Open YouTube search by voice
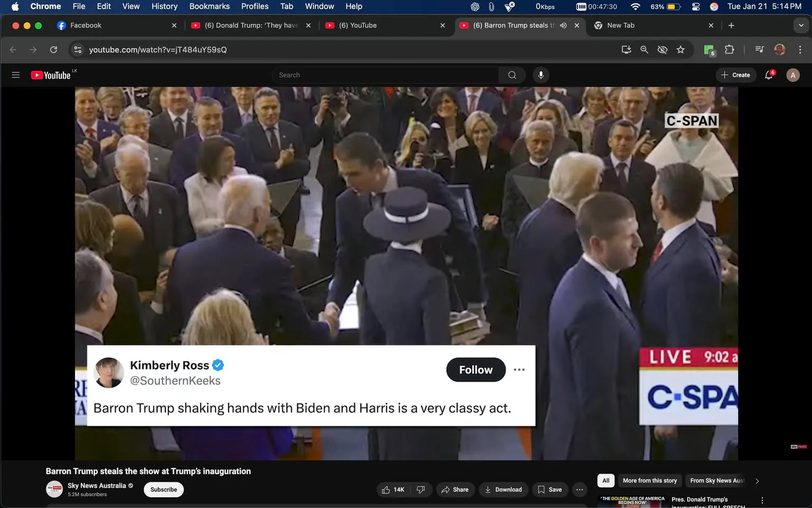Screen dimensions: 812x508 541,75
